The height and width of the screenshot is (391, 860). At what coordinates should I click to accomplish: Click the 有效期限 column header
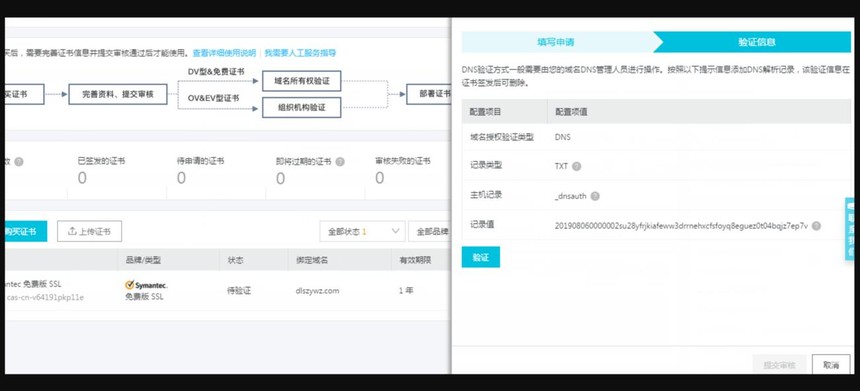tap(415, 260)
